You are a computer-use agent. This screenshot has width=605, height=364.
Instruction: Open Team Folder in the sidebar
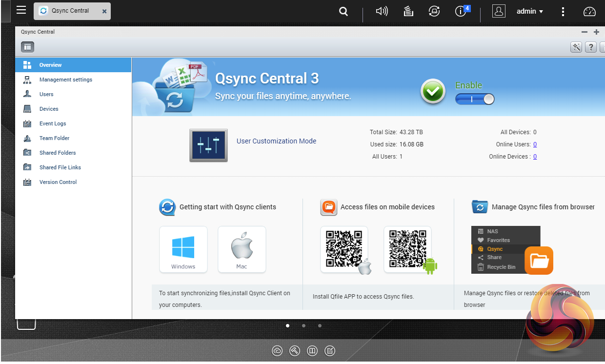pos(73,138)
